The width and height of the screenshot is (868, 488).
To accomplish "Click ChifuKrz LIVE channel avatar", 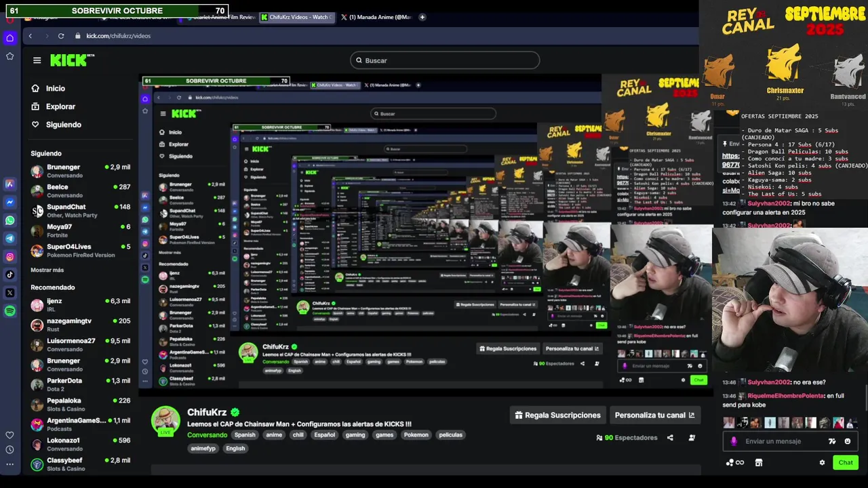I will tap(165, 421).
